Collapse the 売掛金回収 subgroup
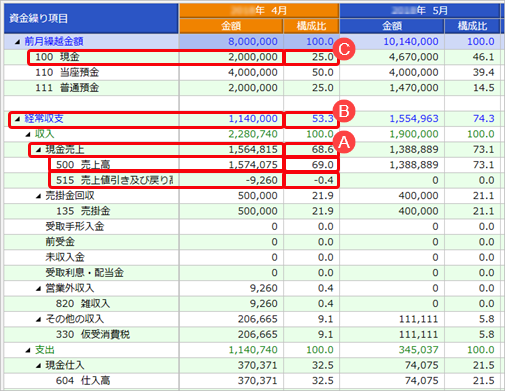The height and width of the screenshot is (391, 505). tap(38, 196)
